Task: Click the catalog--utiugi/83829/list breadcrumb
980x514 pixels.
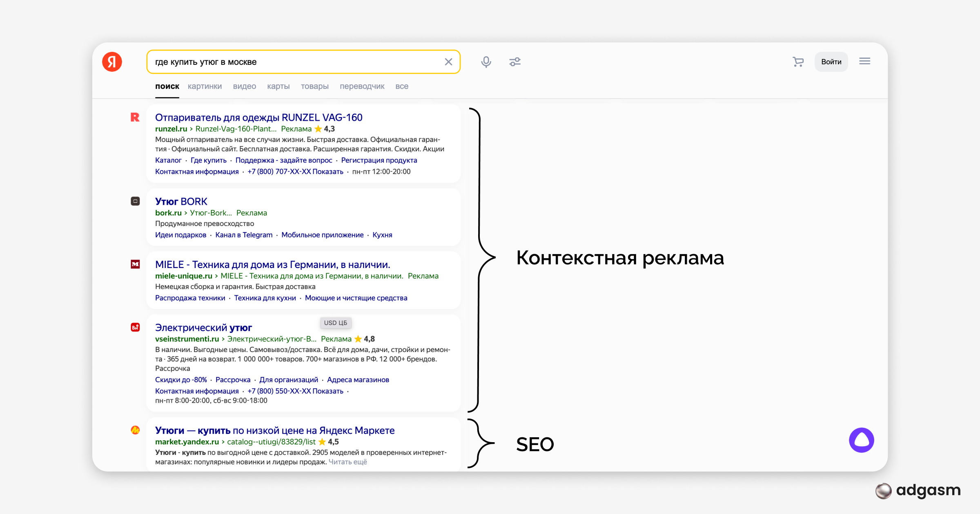Action: tap(272, 442)
